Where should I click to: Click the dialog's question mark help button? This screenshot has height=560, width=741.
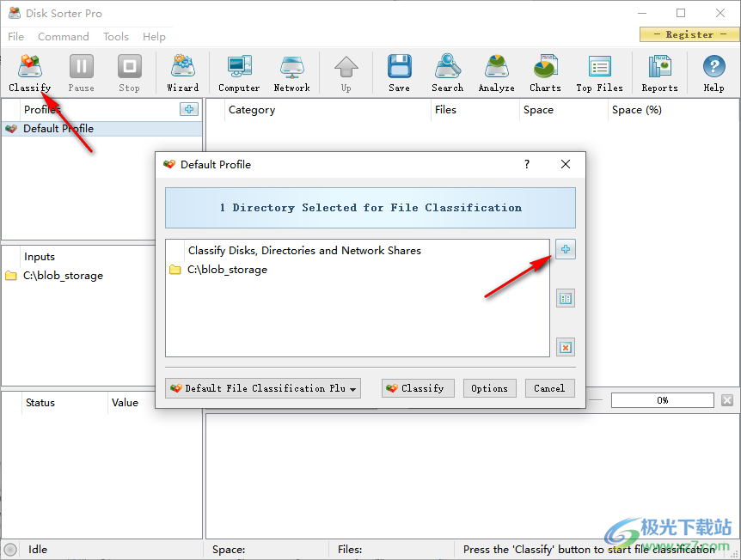point(527,164)
